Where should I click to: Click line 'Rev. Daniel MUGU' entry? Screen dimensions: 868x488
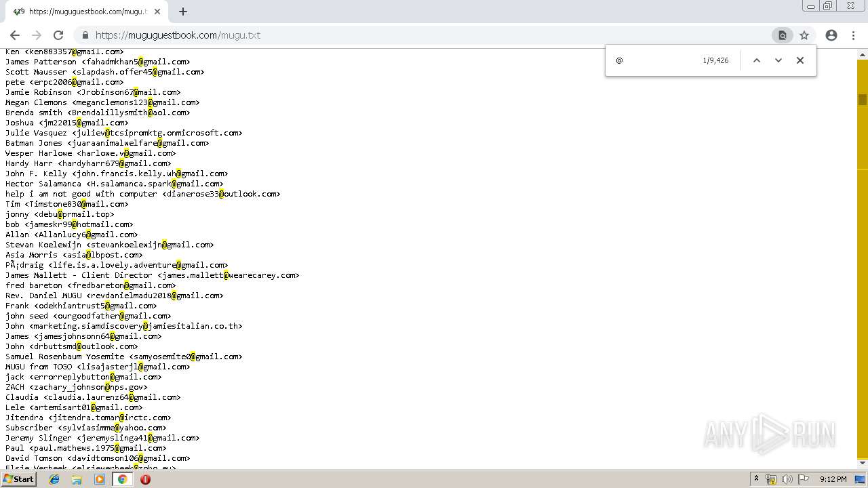tap(115, 296)
